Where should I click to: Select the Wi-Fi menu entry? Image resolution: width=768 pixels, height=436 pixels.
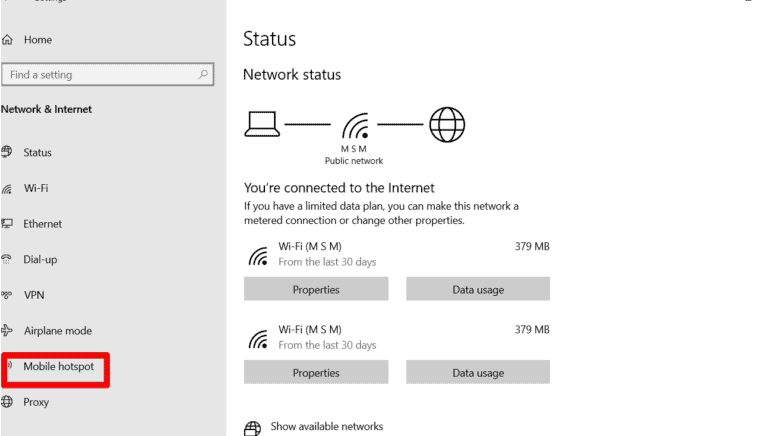pyautogui.click(x=36, y=188)
